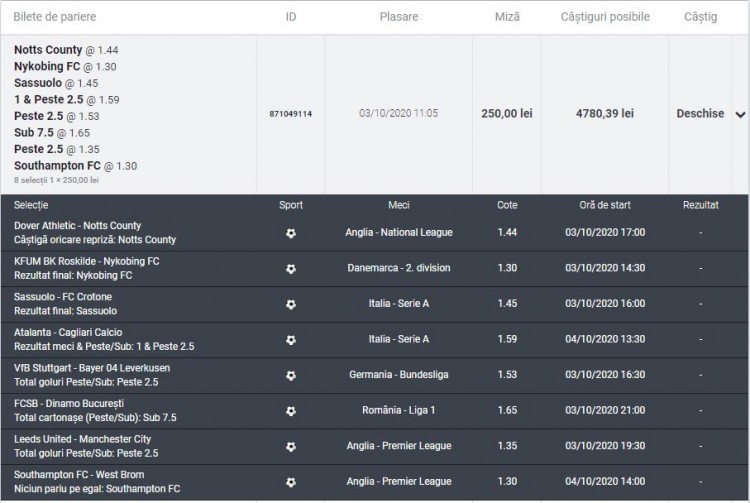Click the Cote column header

coord(508,205)
